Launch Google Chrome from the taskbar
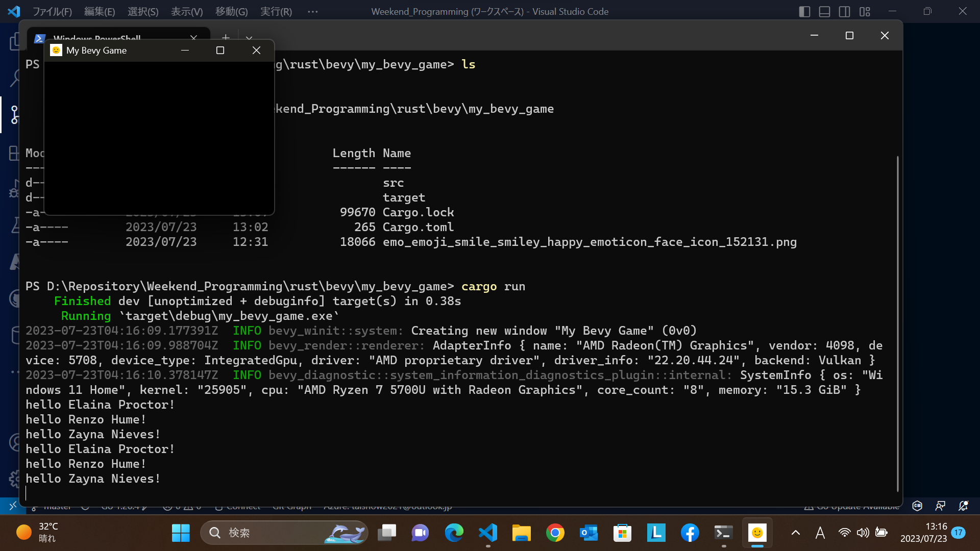Image resolution: width=980 pixels, height=551 pixels. coord(555,533)
